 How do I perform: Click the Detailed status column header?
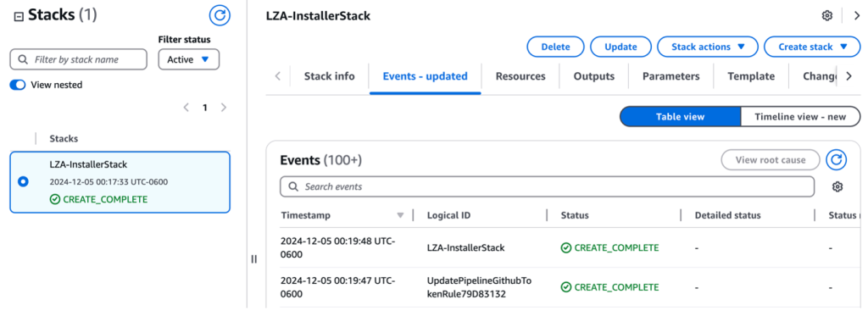click(x=728, y=215)
